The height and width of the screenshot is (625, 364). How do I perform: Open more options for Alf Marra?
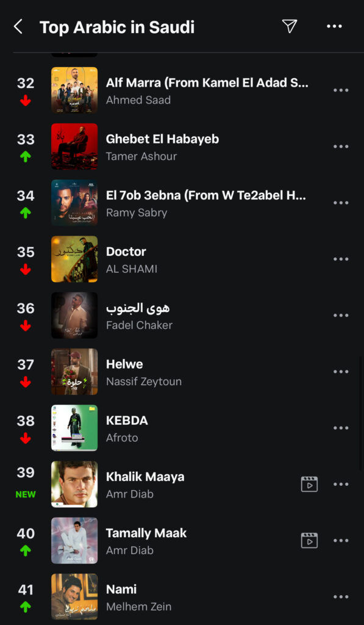point(341,90)
